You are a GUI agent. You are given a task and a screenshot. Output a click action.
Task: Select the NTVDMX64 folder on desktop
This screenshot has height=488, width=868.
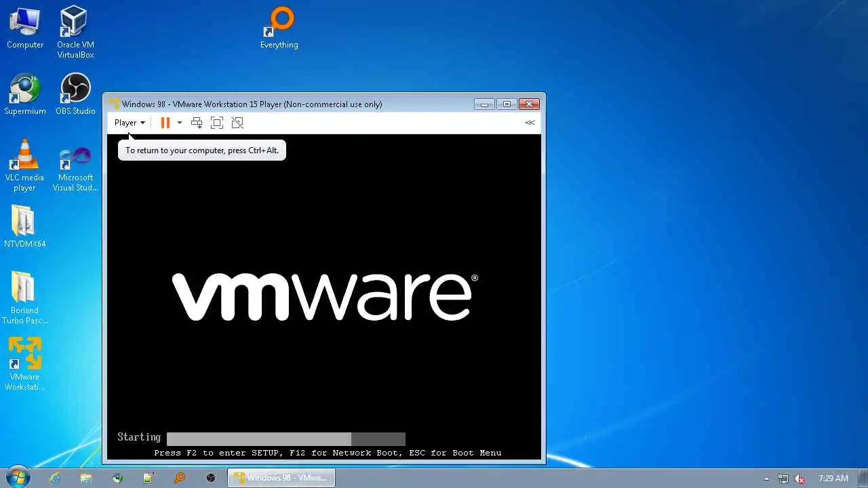[24, 227]
